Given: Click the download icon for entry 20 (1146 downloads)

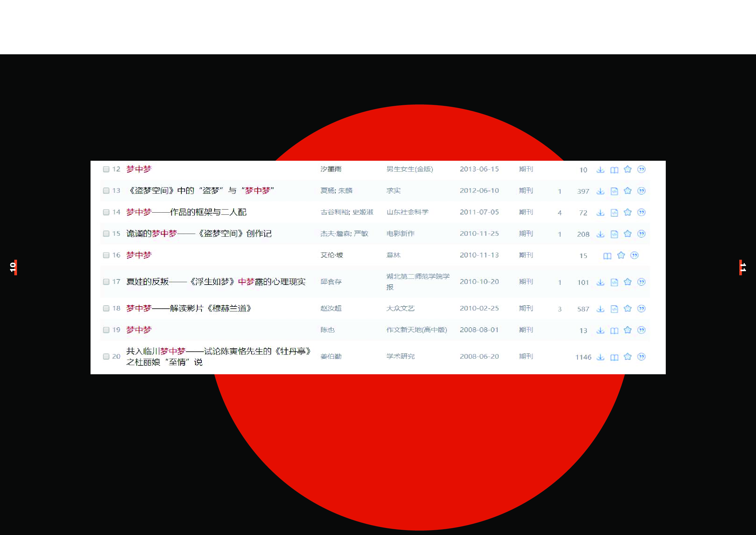Looking at the screenshot, I should pyautogui.click(x=601, y=357).
